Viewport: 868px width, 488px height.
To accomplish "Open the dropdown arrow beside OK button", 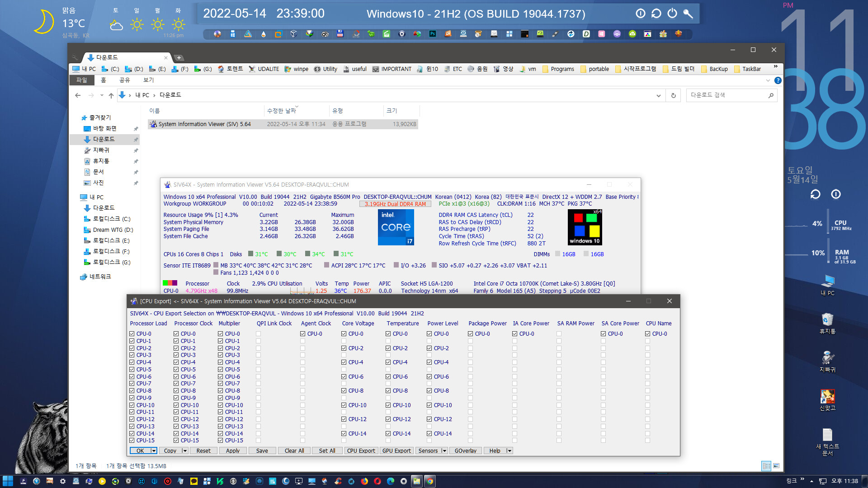I will 154,451.
